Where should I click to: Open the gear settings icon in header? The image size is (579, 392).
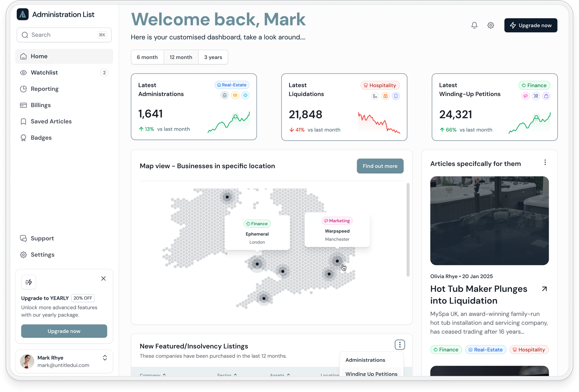click(491, 25)
